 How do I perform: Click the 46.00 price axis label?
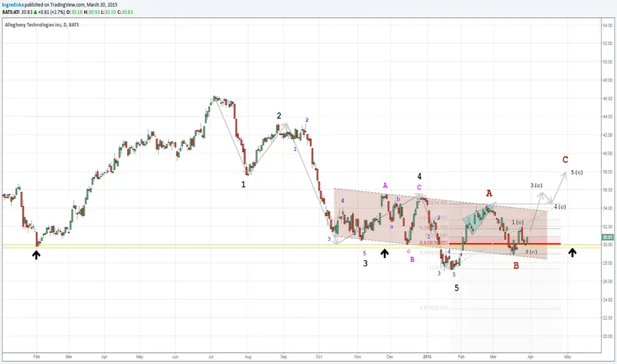click(608, 99)
